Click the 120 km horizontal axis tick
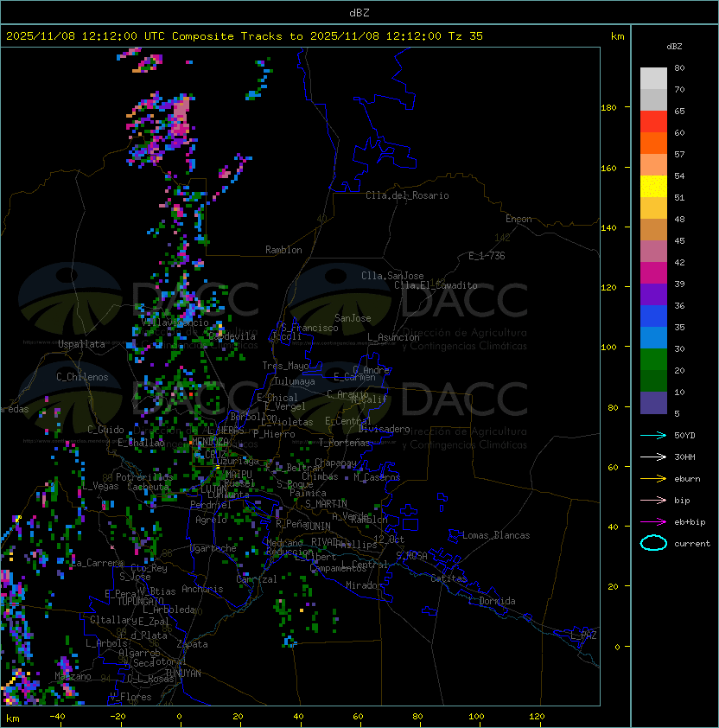Viewport: 719px width, 728px height. [537, 717]
